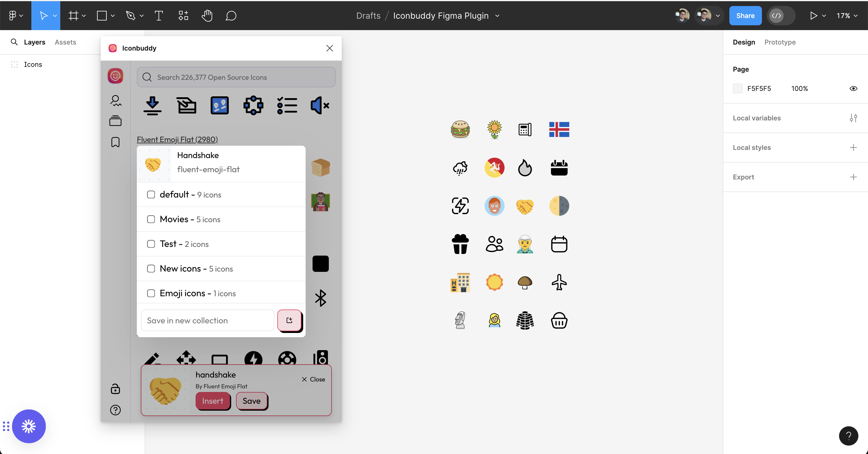Select the bread emoji thumbnail
868x454 pixels.
[320, 167]
